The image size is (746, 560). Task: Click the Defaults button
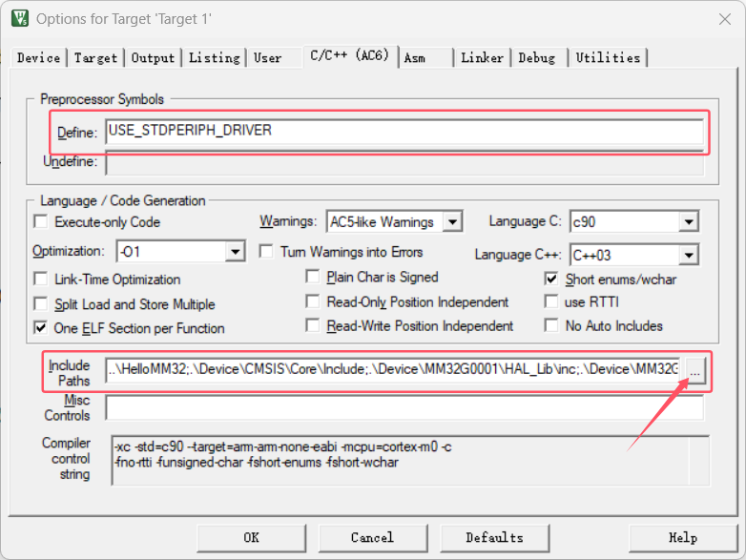494,537
